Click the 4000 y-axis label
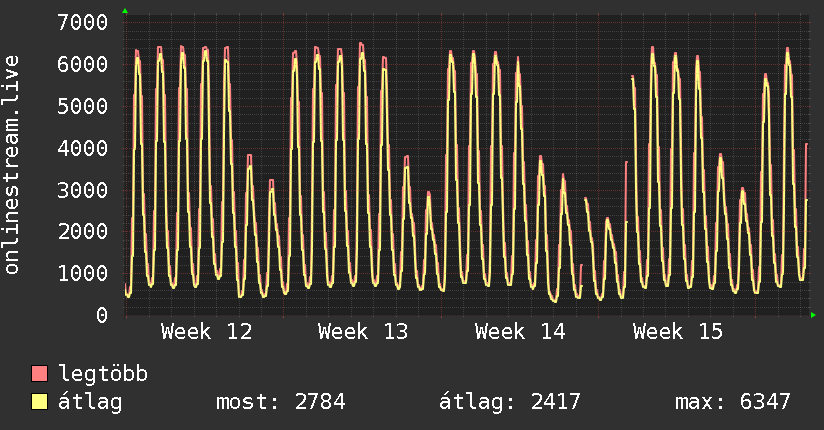Image resolution: width=824 pixels, height=430 pixels. click(x=83, y=148)
